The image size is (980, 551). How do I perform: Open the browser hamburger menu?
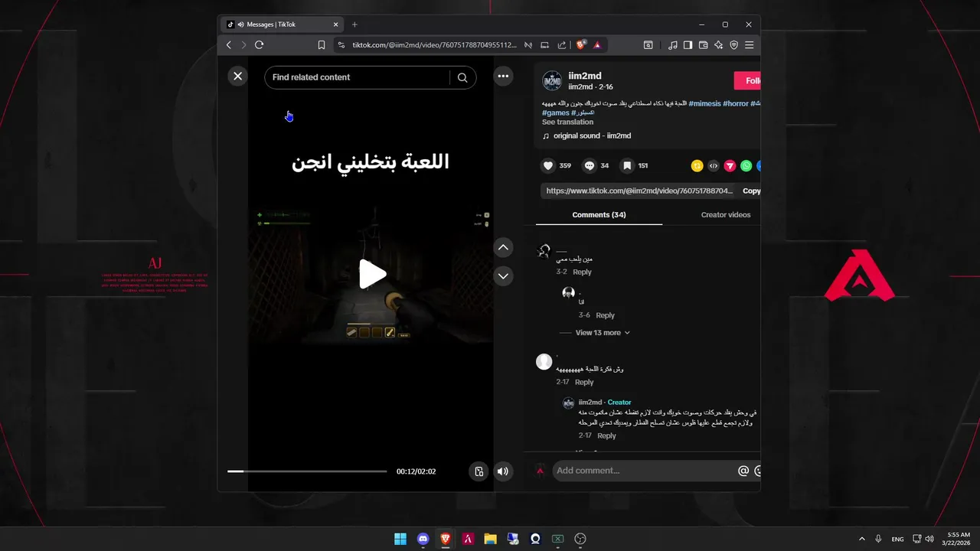pos(749,45)
